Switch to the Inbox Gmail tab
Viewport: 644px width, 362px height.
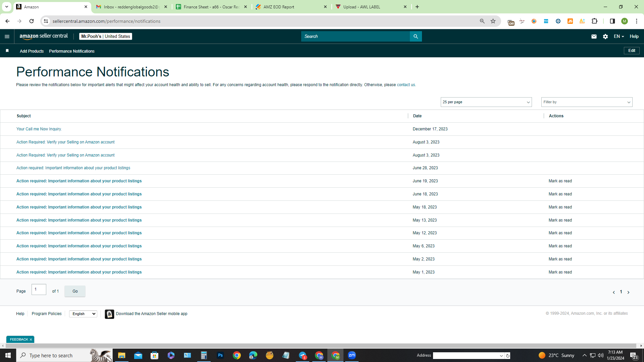point(132,7)
